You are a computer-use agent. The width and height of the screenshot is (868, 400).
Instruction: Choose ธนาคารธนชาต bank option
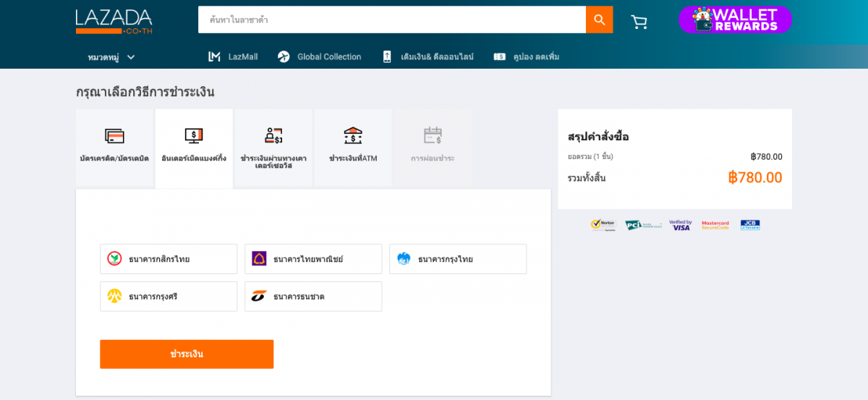(313, 297)
